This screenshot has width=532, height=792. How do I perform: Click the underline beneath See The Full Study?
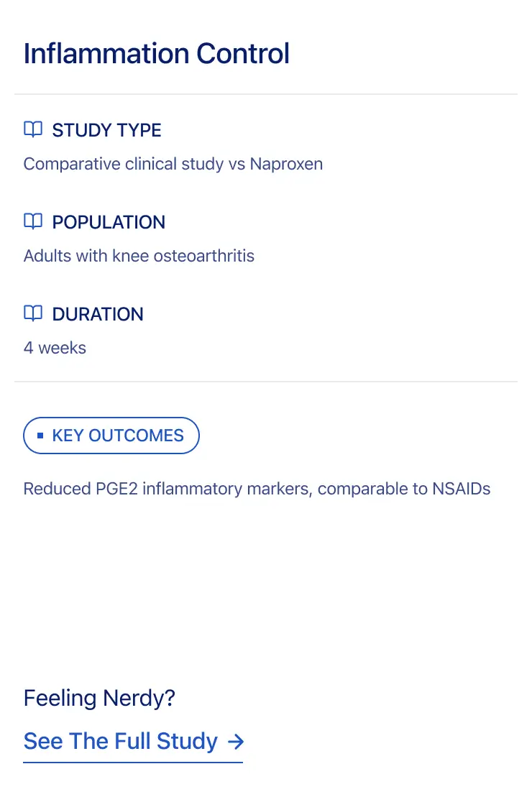click(133, 761)
